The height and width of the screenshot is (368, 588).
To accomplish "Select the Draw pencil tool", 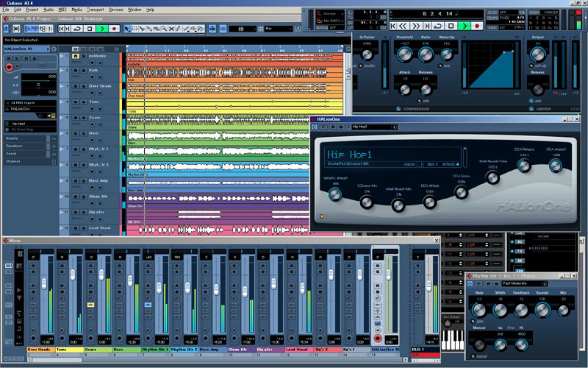I will tap(179, 29).
